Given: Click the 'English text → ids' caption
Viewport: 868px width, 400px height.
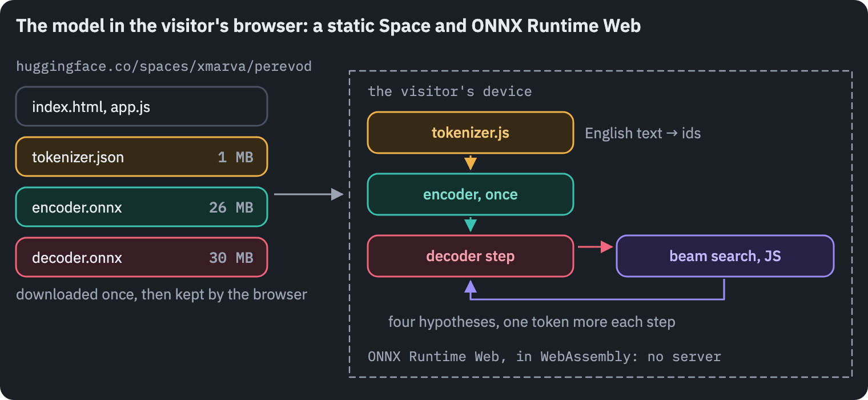Looking at the screenshot, I should coord(643,133).
